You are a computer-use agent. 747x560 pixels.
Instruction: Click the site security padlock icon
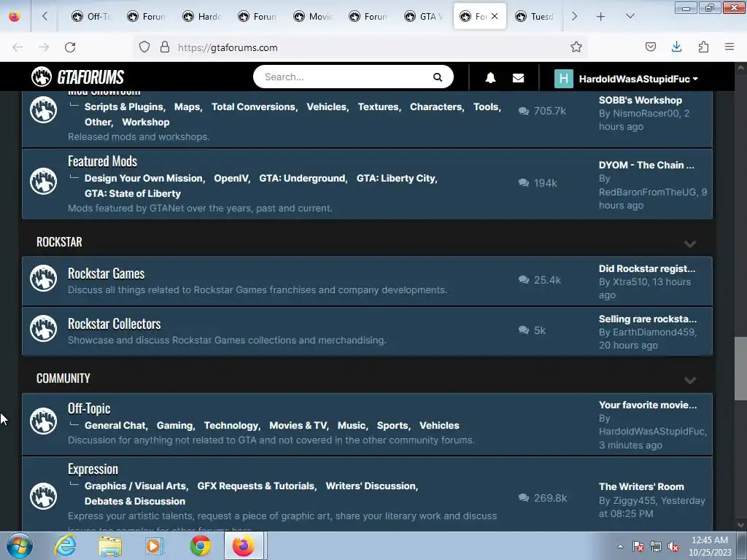(165, 47)
